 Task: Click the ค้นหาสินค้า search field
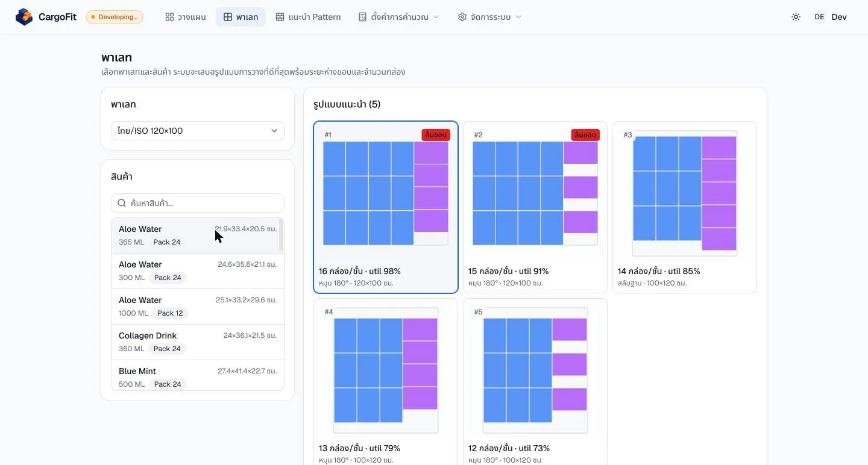[x=198, y=203]
